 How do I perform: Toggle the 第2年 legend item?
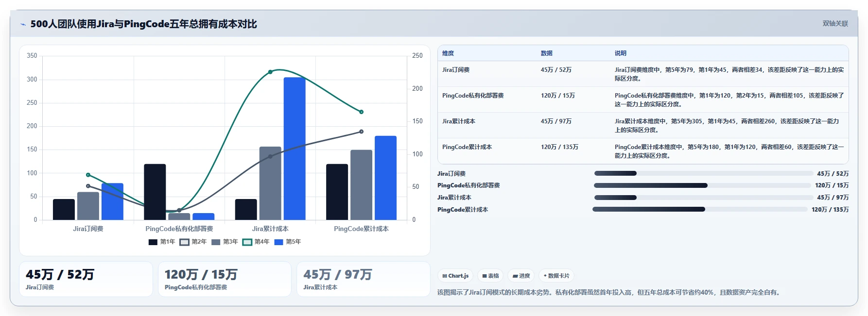[x=193, y=242]
